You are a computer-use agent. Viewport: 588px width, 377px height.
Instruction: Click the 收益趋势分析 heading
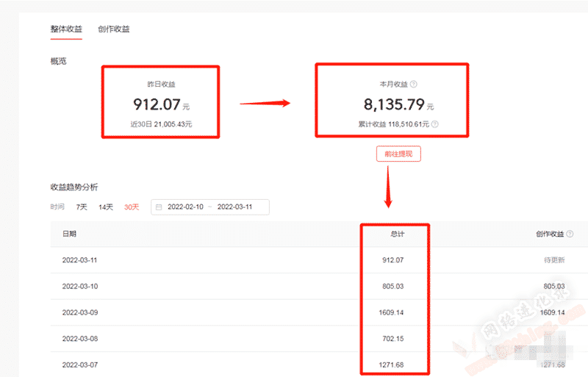pyautogui.click(x=74, y=187)
